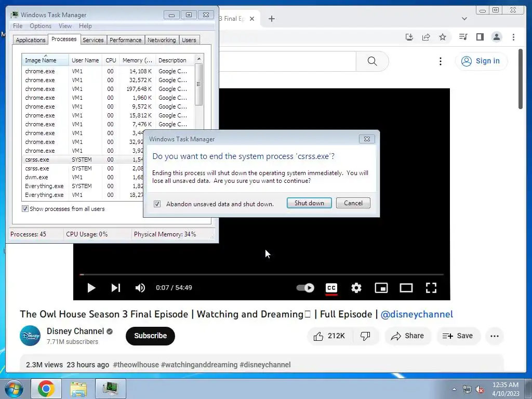Click Sign in on YouTube
Image resolution: width=532 pixels, height=399 pixels.
coord(481,61)
